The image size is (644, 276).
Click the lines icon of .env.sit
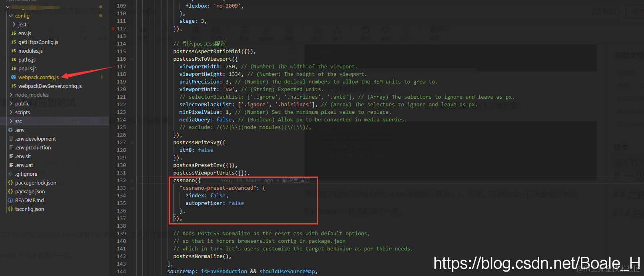(11, 157)
